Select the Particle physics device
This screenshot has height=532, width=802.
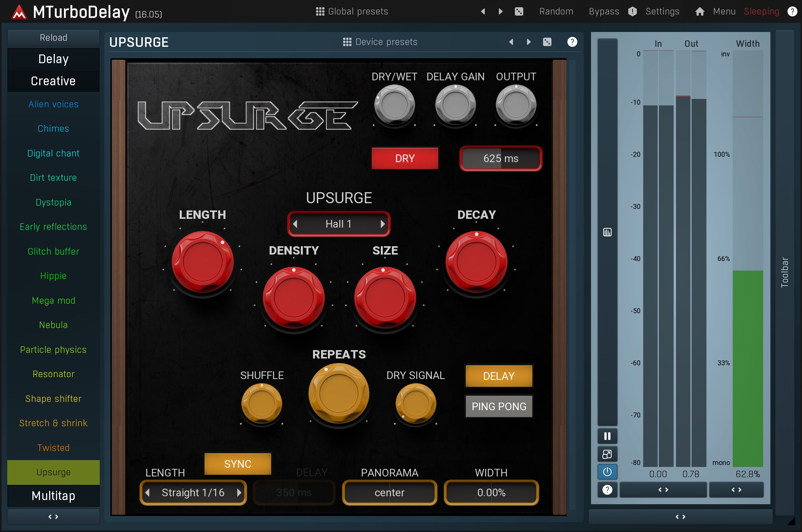coord(53,350)
